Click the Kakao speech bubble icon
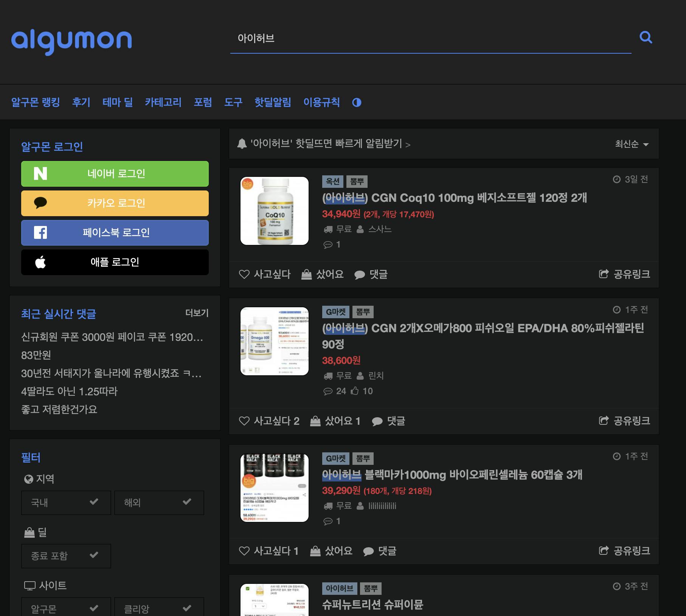Viewport: 686px width, 616px height. [x=40, y=203]
